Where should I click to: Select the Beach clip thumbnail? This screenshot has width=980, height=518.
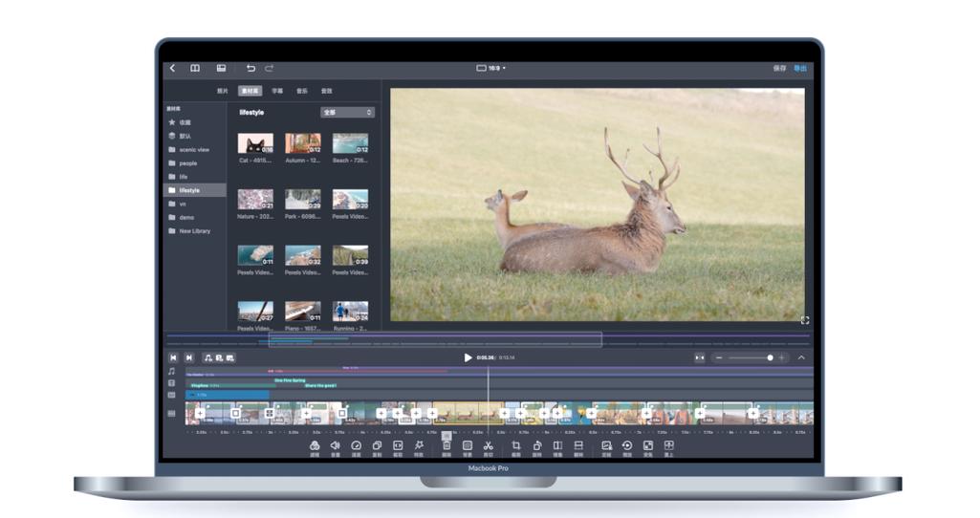(x=351, y=143)
